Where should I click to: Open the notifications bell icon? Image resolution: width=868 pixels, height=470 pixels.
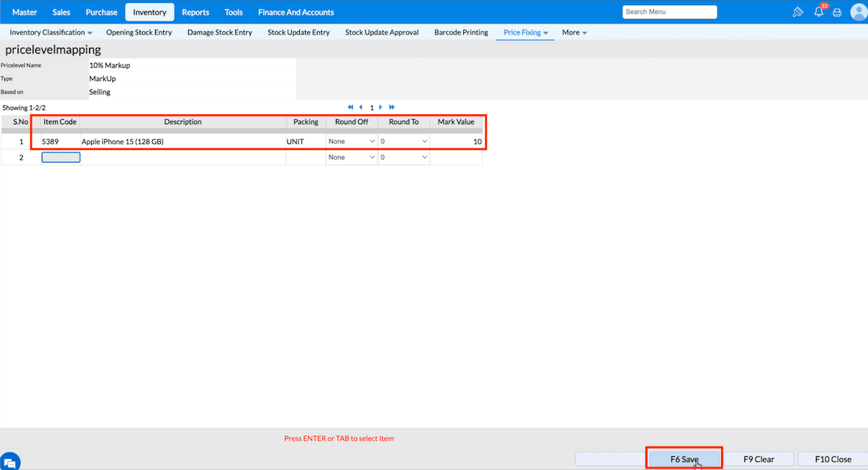pos(819,12)
